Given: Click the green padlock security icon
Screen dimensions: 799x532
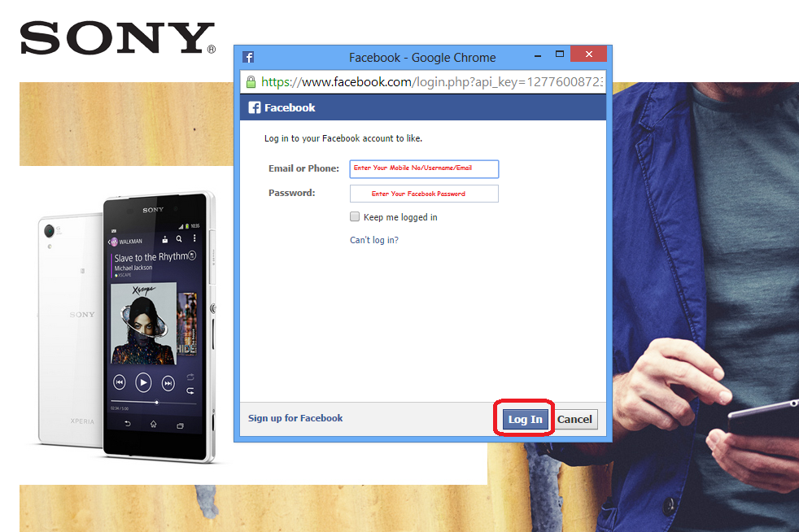Looking at the screenshot, I should [x=251, y=82].
